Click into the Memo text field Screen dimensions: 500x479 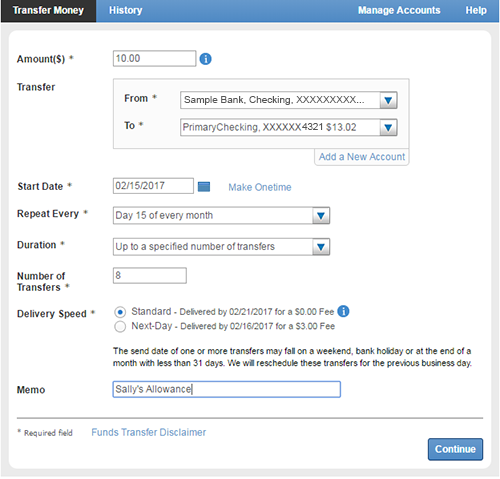[227, 389]
